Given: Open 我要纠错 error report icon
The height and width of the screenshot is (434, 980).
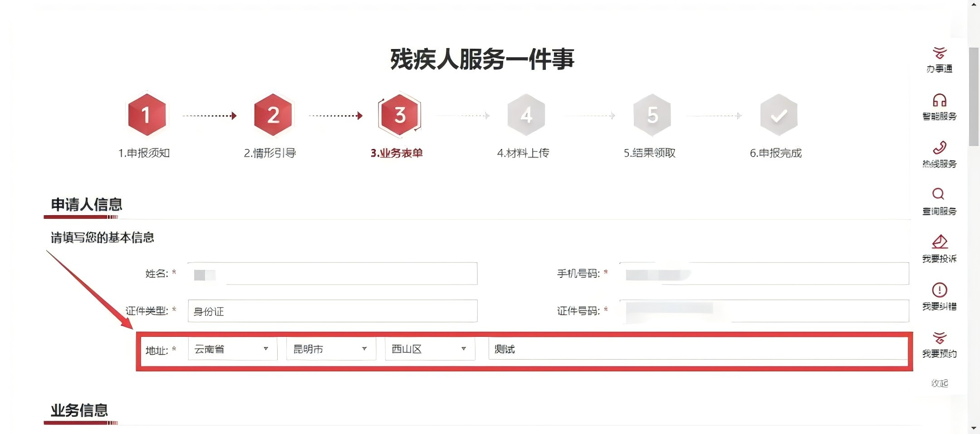Looking at the screenshot, I should pos(939,290).
